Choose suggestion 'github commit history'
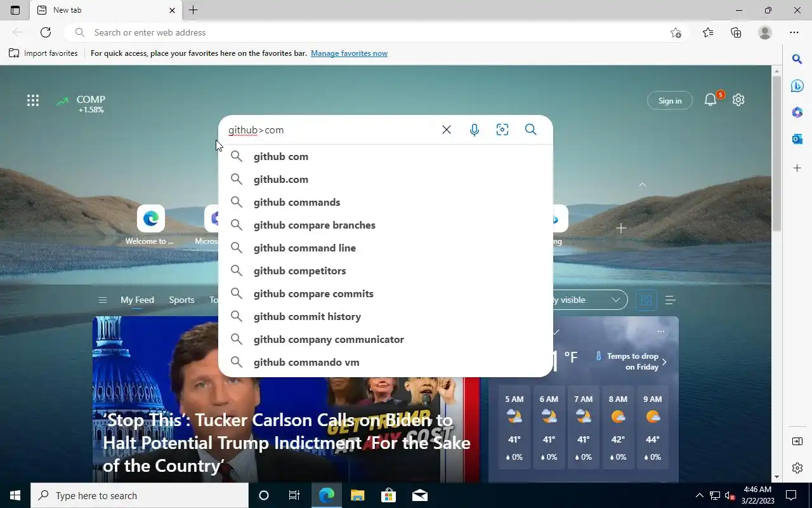 point(386,316)
